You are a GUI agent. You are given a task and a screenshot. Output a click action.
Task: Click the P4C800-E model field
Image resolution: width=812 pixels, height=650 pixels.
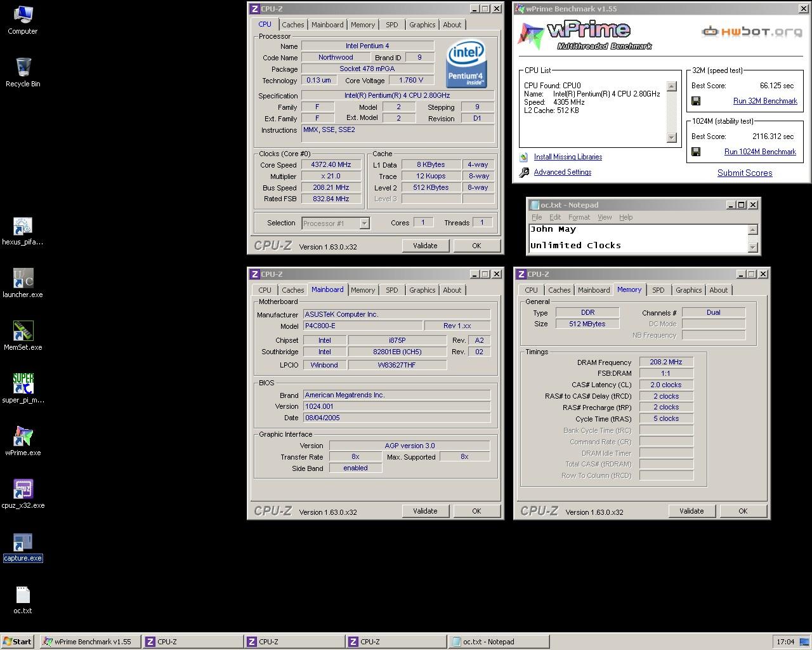pos(362,326)
